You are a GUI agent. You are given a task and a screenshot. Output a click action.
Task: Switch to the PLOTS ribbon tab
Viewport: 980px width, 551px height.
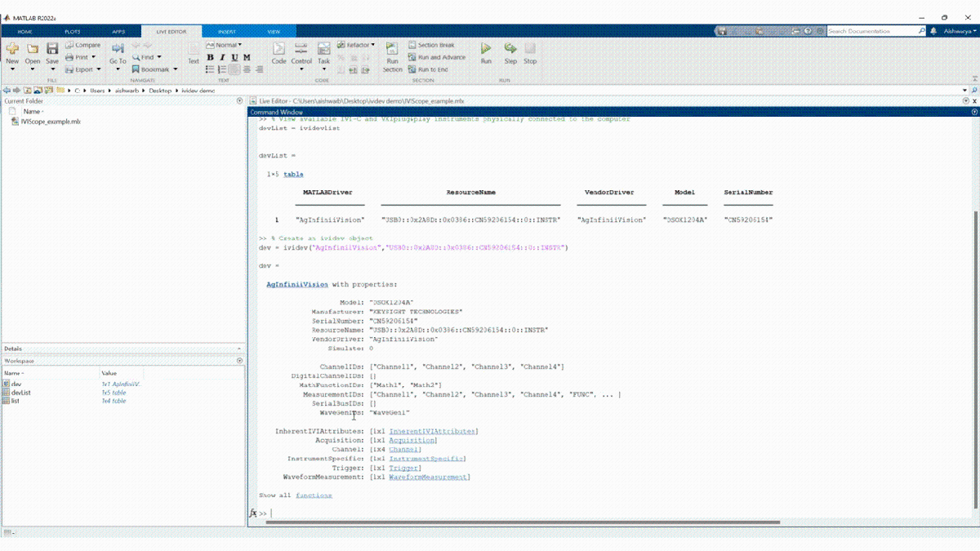pos(72,31)
